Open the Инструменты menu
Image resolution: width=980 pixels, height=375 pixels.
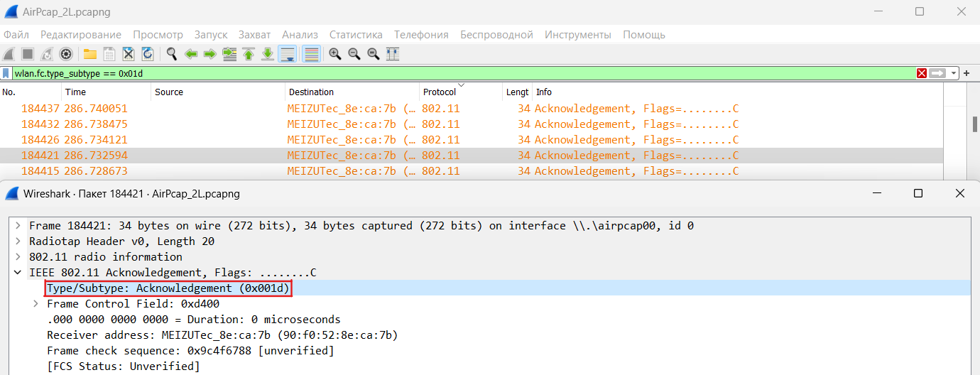click(x=578, y=35)
